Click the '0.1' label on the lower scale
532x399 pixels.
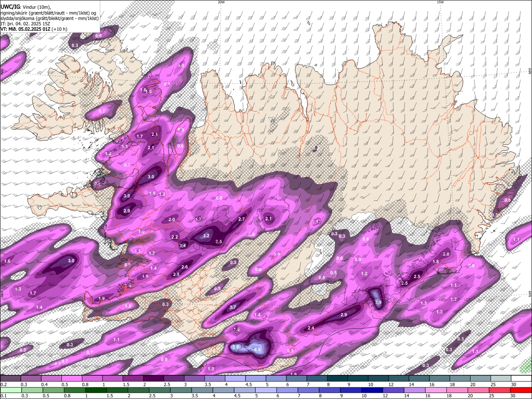(3, 395)
